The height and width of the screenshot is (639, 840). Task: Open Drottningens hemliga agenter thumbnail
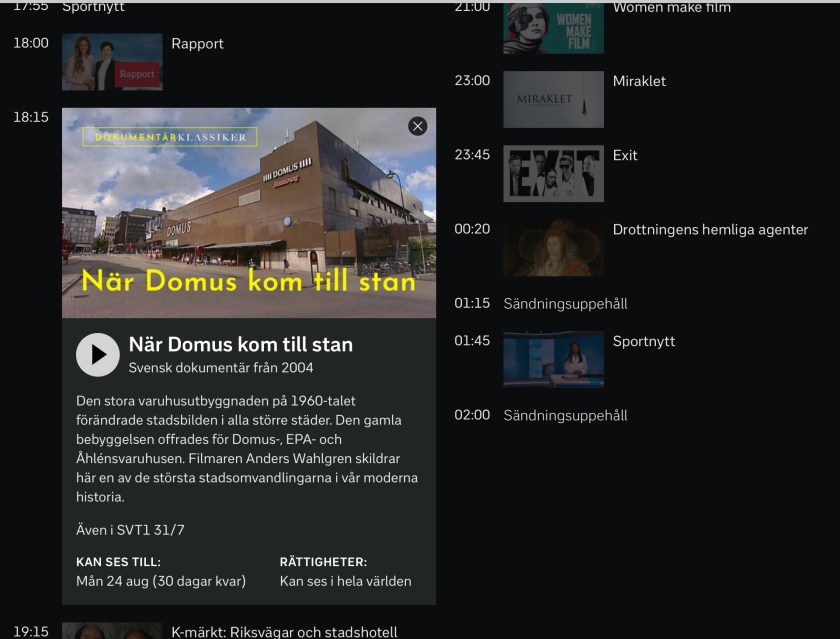click(553, 247)
